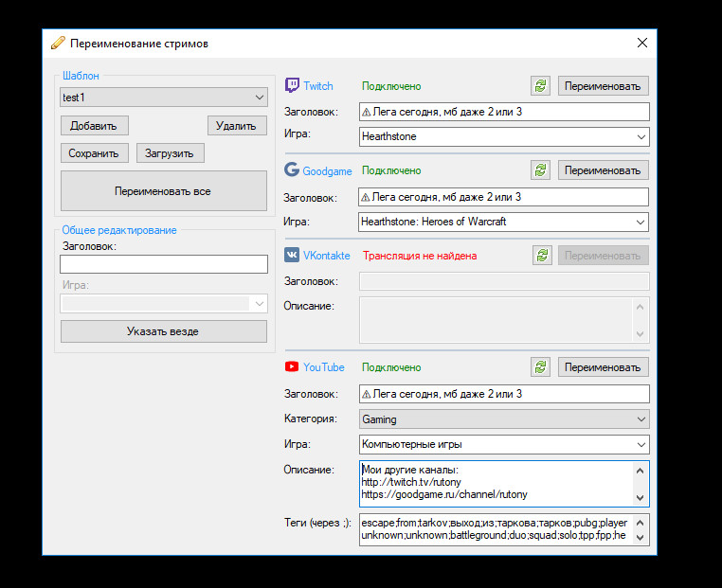Click the Twitch logo icon

pyautogui.click(x=293, y=86)
